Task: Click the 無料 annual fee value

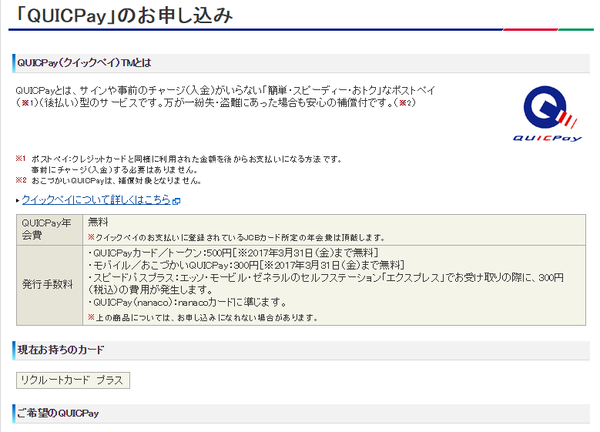Action: pos(98,222)
